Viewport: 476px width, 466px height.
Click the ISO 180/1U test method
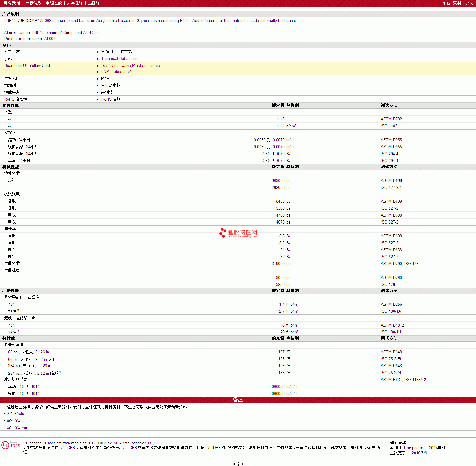click(391, 332)
